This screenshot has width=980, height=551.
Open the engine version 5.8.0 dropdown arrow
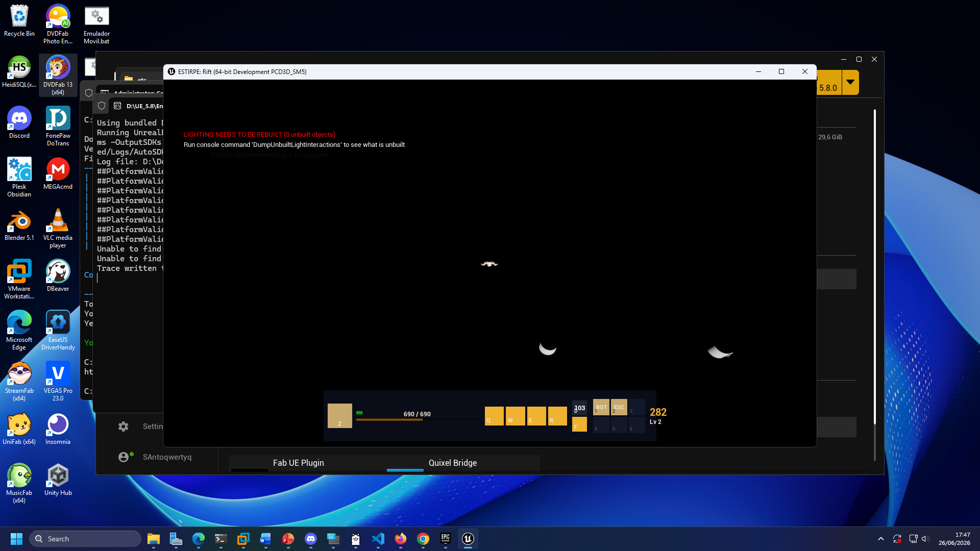click(x=850, y=82)
